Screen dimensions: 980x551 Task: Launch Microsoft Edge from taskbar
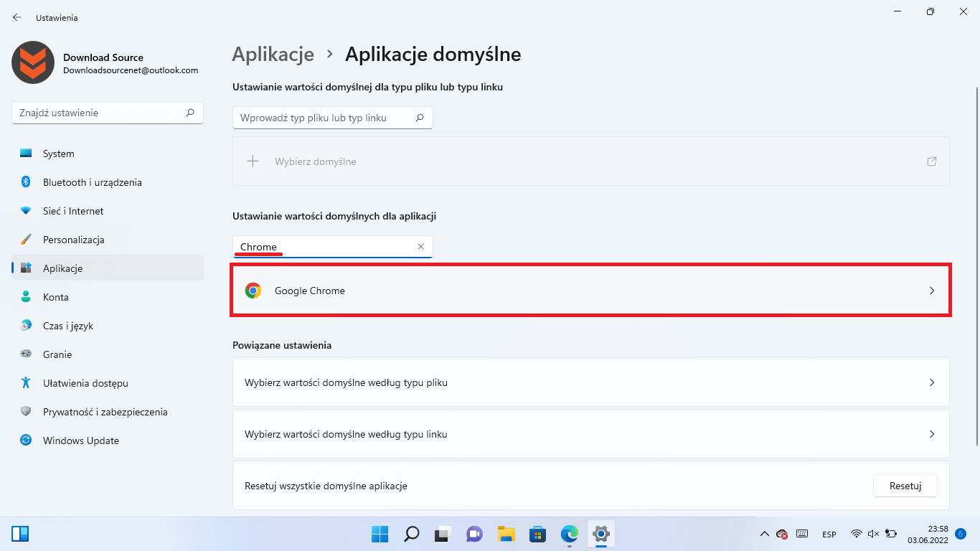coord(570,534)
